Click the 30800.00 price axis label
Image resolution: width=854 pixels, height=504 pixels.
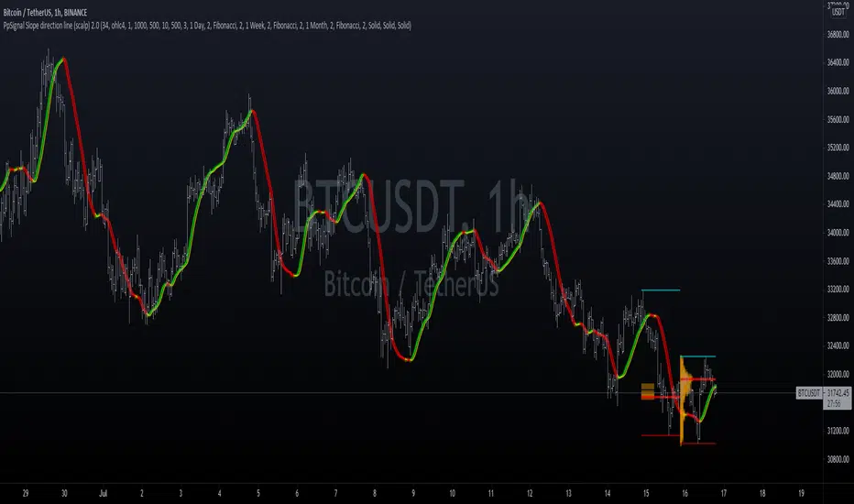click(x=838, y=459)
